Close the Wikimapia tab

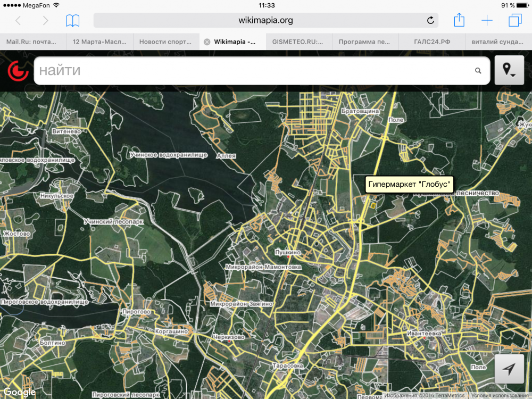pyautogui.click(x=207, y=41)
